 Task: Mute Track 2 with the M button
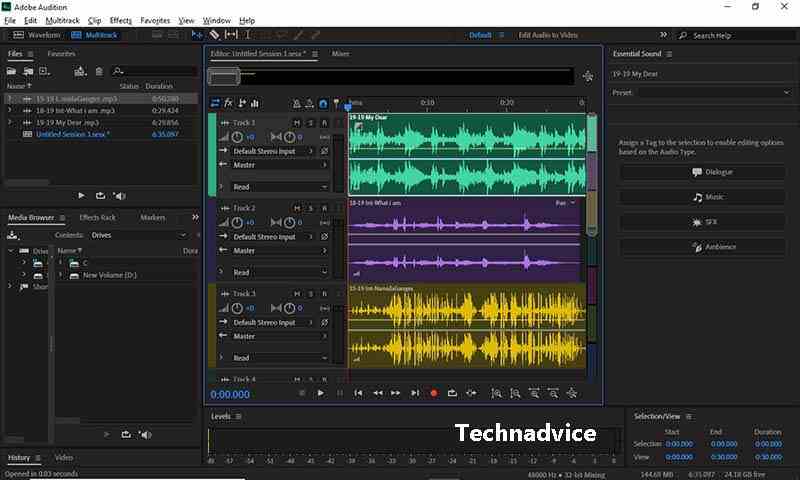click(x=297, y=208)
